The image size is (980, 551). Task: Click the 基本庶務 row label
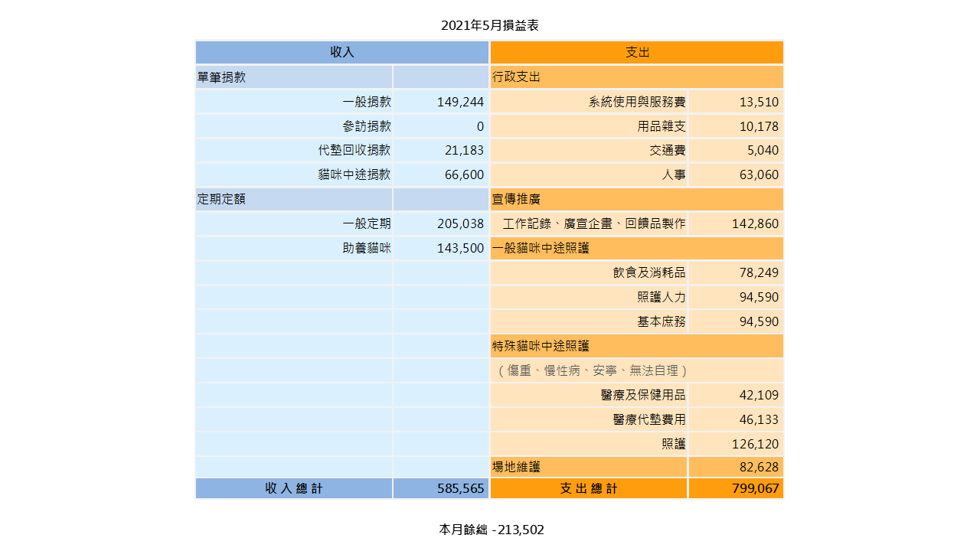(x=661, y=322)
